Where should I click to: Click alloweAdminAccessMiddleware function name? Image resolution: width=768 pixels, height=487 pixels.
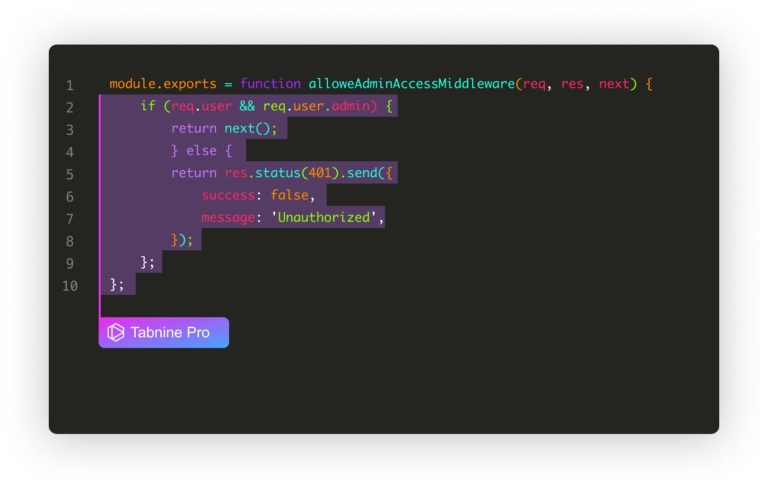coord(411,84)
